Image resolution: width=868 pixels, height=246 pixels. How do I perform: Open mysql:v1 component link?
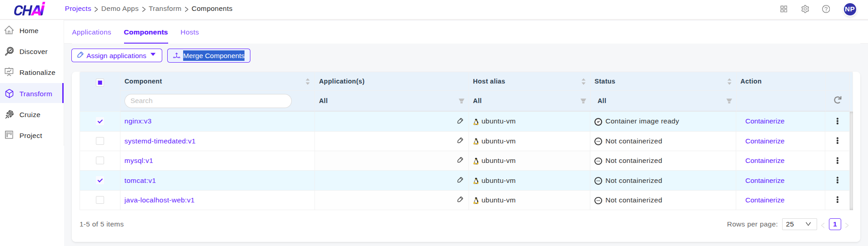point(139,161)
